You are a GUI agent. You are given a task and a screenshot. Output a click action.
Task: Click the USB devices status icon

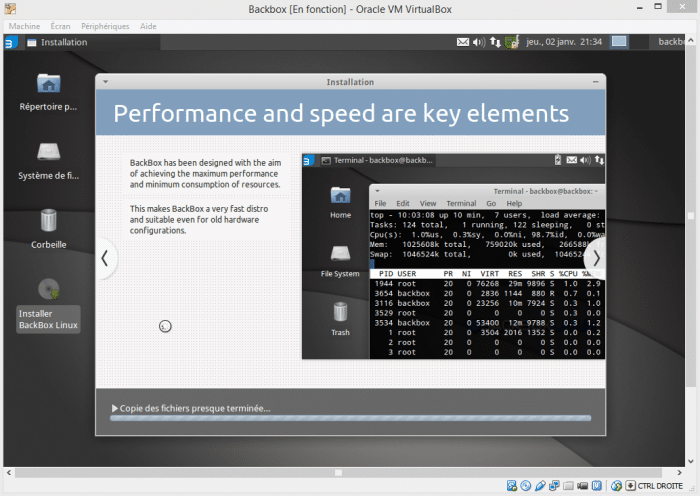point(540,486)
